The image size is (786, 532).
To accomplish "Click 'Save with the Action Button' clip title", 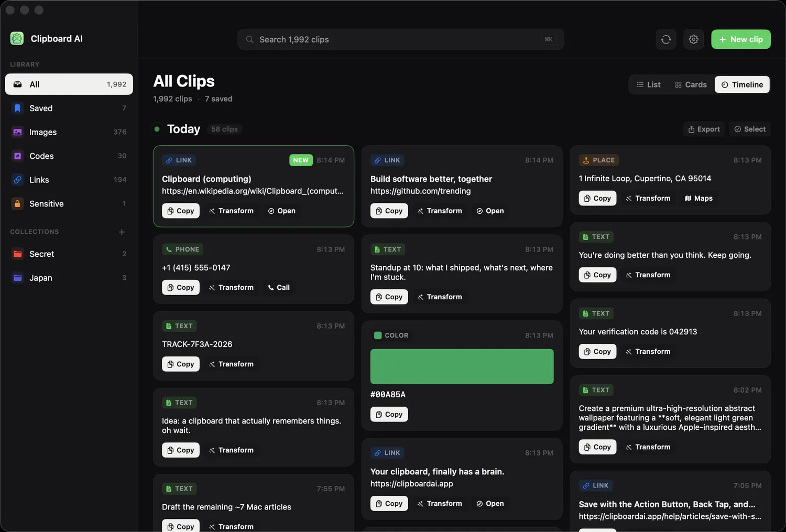I will 667,504.
